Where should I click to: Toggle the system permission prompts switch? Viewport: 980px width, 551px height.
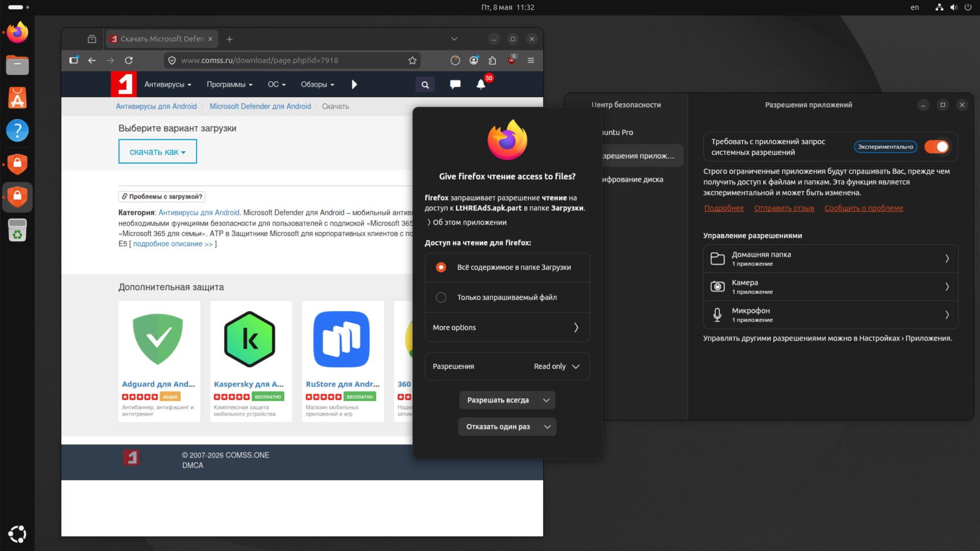[937, 147]
